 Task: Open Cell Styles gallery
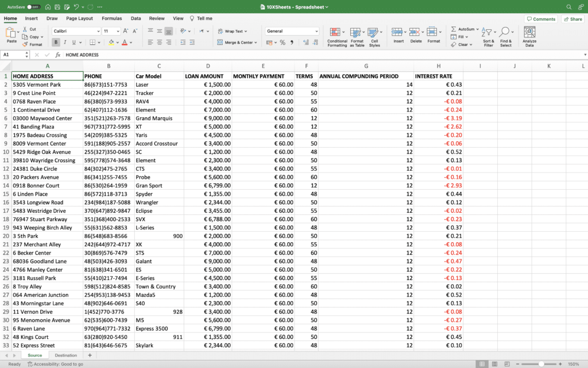pos(374,36)
